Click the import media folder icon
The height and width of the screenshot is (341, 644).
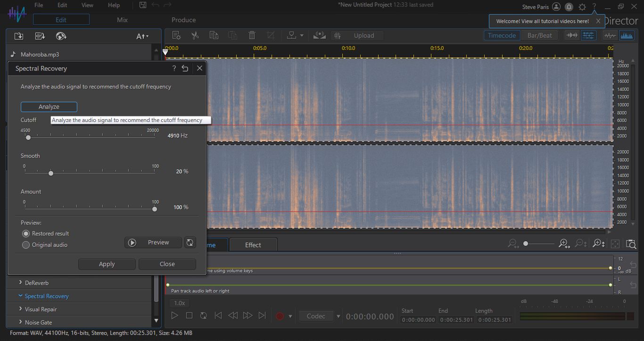(x=19, y=36)
